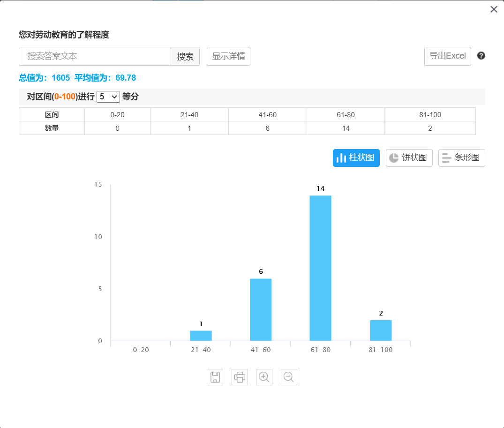Click the print chart icon
Image resolution: width=504 pixels, height=428 pixels.
tap(240, 377)
